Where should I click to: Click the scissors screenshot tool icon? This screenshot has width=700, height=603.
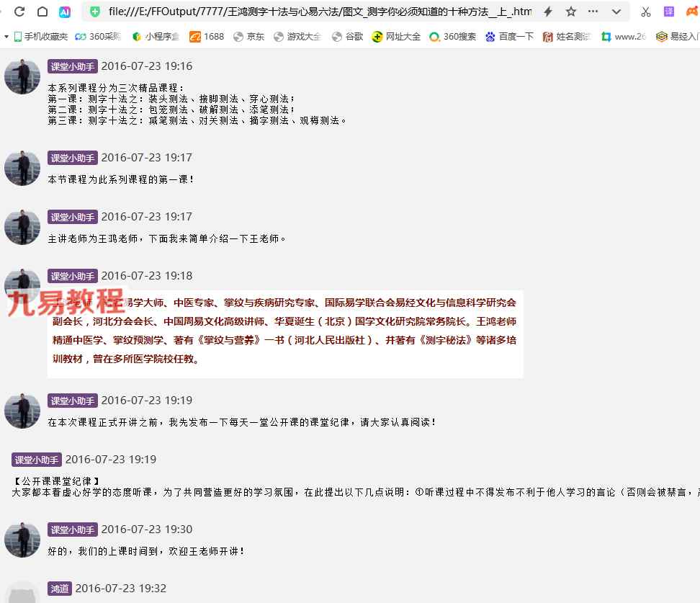point(645,12)
